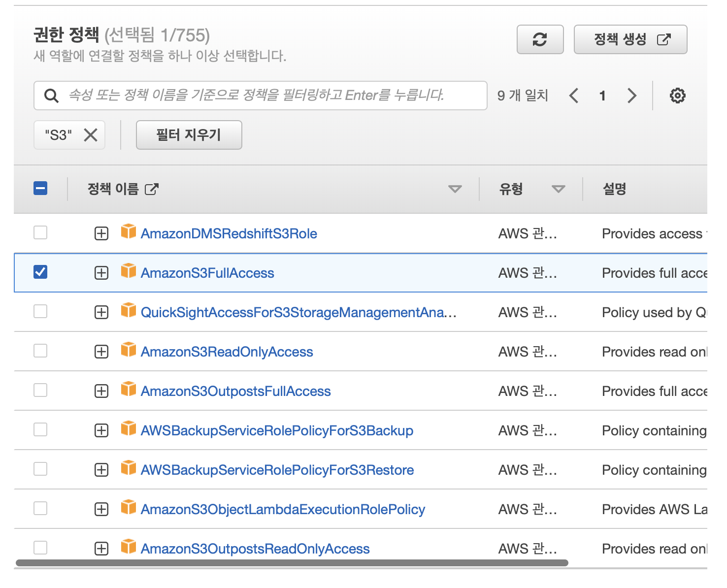Click the AmazonS3OutpostsFullAccess policy box icon
727x588 pixels.
(129, 389)
